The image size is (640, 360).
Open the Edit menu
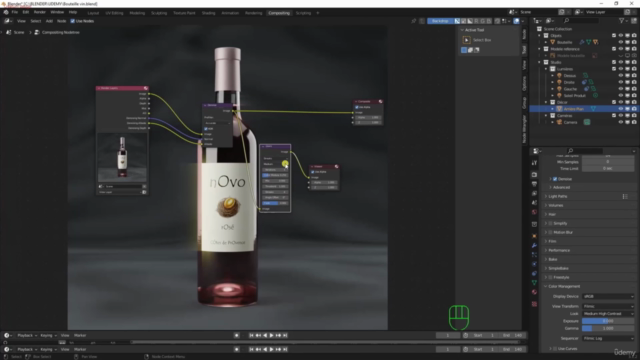click(26, 12)
